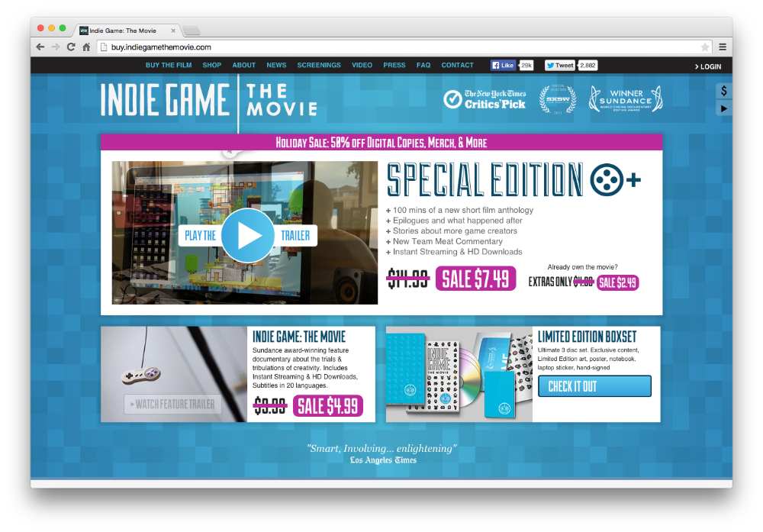The image size is (763, 532).
Task: Reload the current page
Action: (x=71, y=47)
